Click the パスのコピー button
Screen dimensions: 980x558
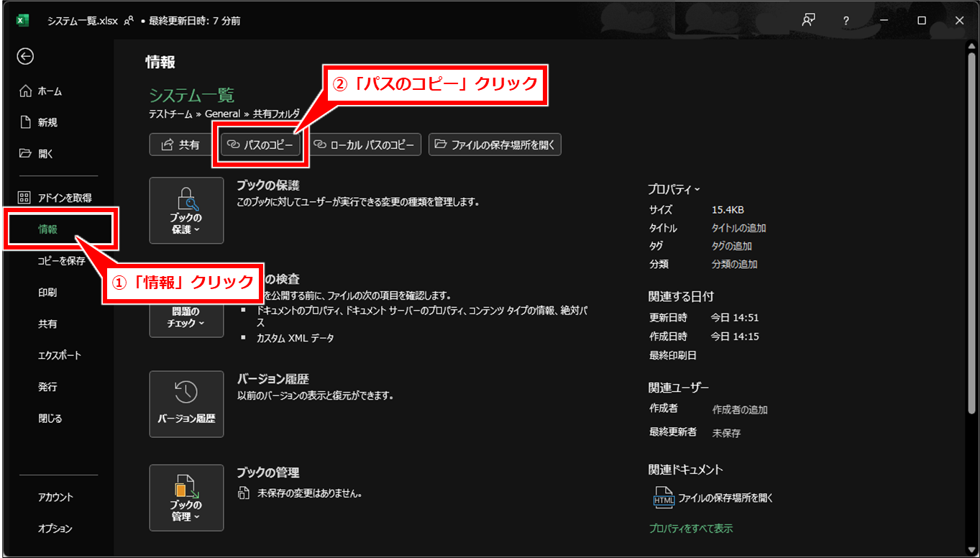260,145
